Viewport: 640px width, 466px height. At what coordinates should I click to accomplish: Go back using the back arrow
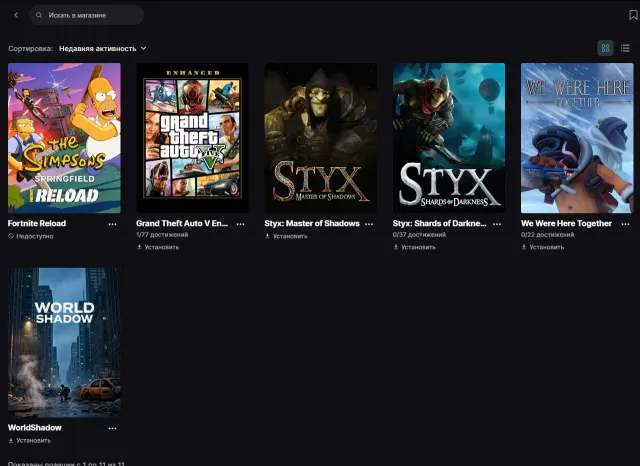coord(16,15)
